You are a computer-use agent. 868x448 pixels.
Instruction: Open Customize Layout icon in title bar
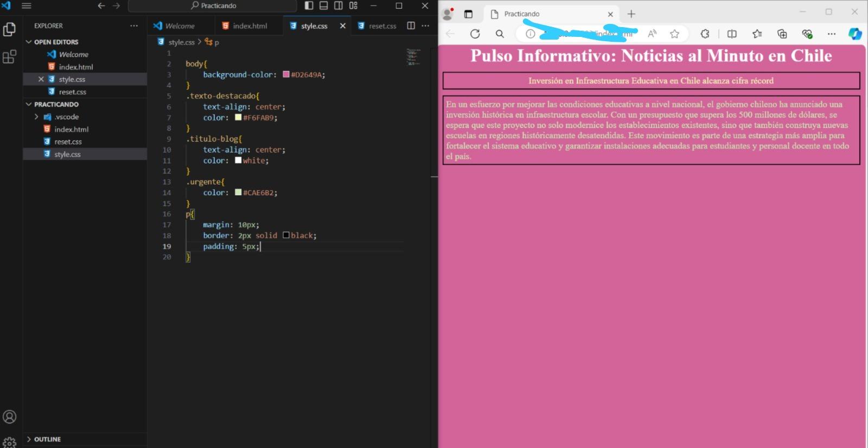tap(353, 5)
